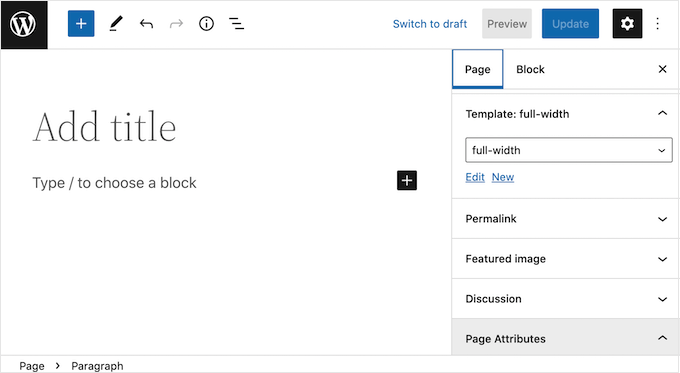The image size is (680, 373).
Task: Toggle the Settings gear sidebar
Action: coord(627,23)
